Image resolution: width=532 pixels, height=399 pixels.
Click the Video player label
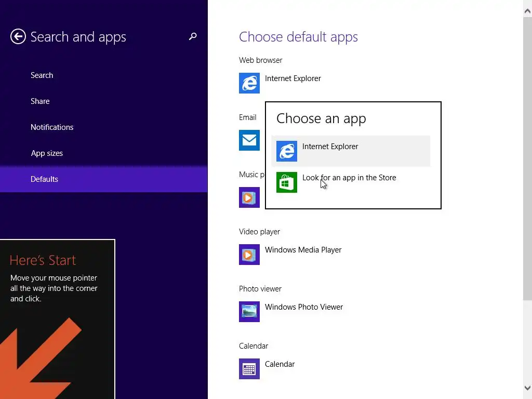259,232
